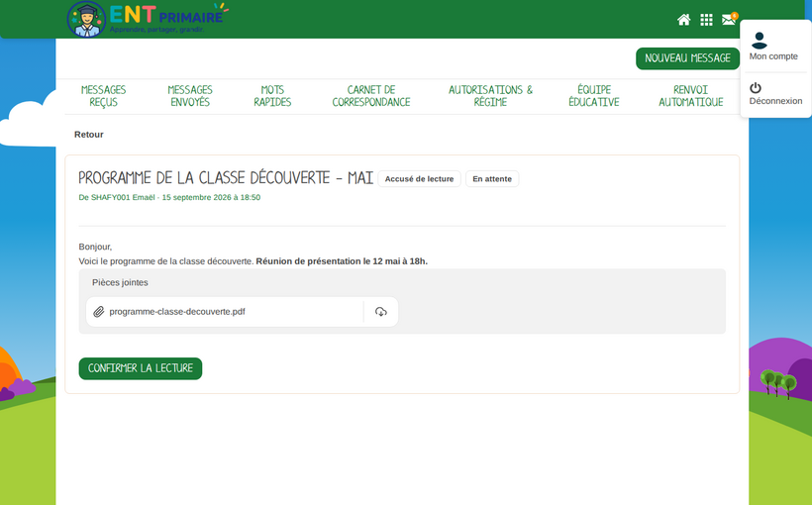The image size is (812, 505).
Task: Open Mon compte profile icon
Action: click(x=760, y=40)
